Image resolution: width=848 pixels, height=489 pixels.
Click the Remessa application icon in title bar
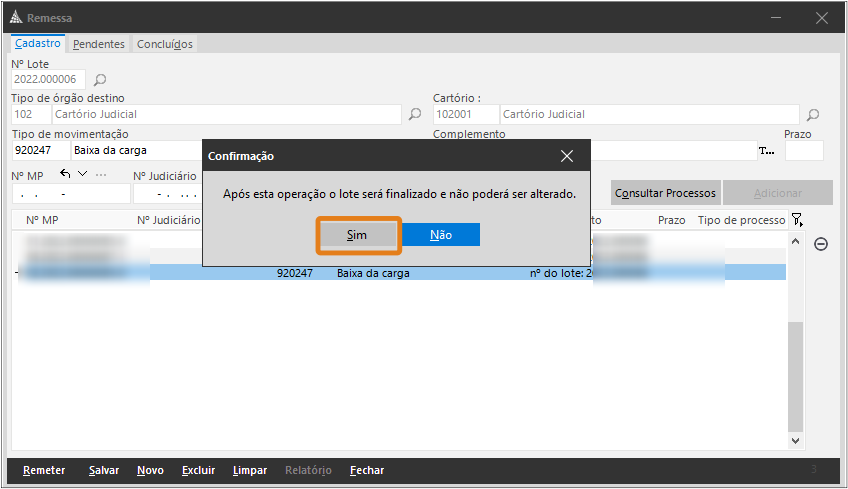coord(16,17)
